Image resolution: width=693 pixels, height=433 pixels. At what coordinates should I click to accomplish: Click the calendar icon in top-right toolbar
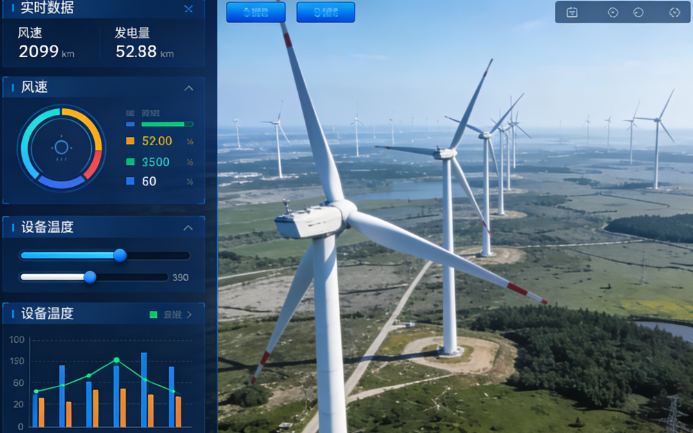coord(572,13)
